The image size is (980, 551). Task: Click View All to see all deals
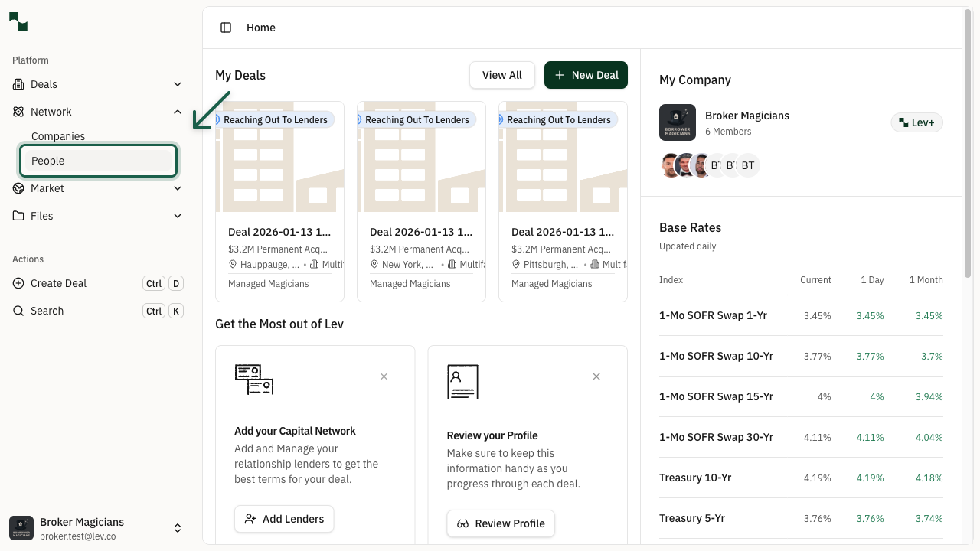[x=501, y=75]
